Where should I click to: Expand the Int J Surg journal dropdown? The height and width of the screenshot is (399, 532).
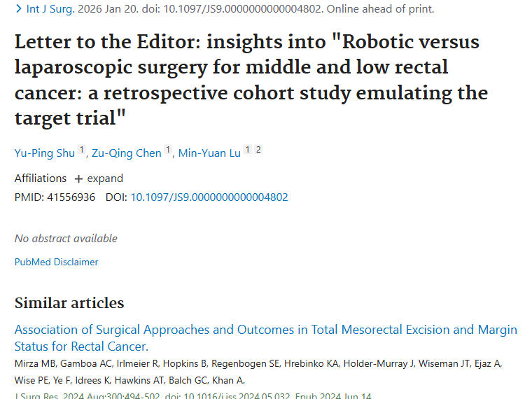[x=42, y=9]
